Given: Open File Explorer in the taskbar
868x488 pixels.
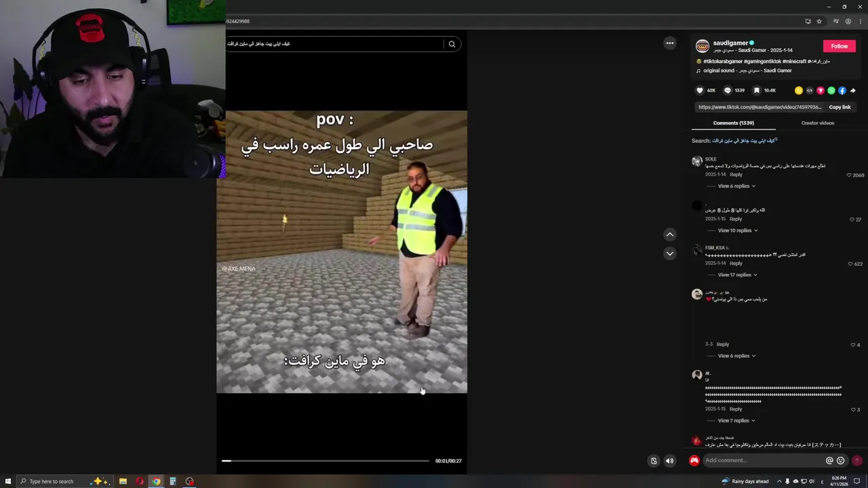Looking at the screenshot, I should point(123,481).
